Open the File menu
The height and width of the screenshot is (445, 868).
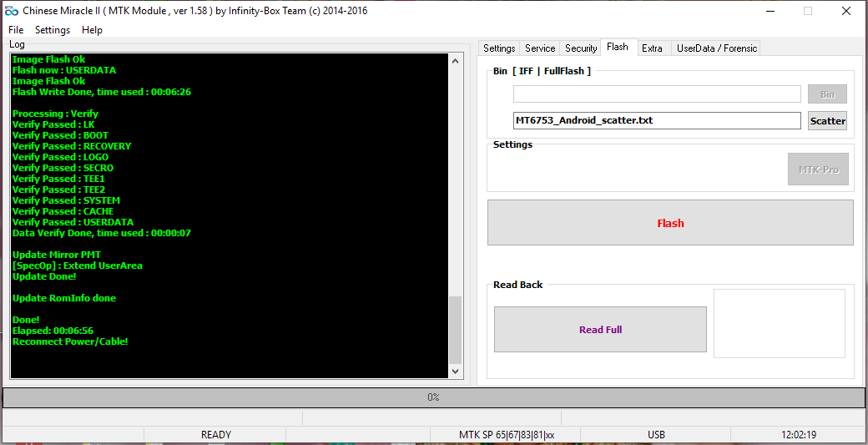tap(16, 30)
